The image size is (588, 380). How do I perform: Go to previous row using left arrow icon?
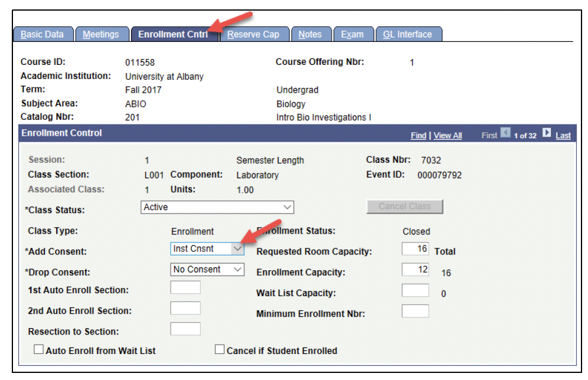(x=505, y=135)
